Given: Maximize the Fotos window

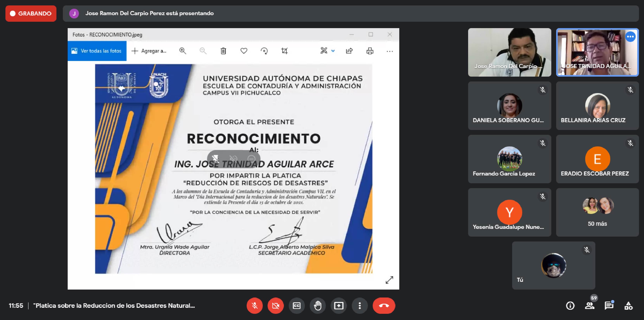Looking at the screenshot, I should coord(371,35).
